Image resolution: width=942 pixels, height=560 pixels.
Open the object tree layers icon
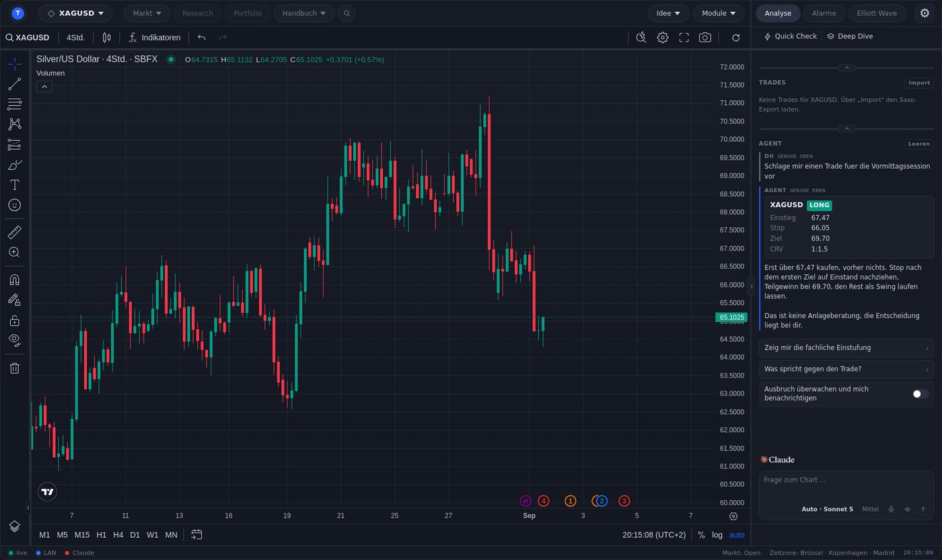point(14,526)
